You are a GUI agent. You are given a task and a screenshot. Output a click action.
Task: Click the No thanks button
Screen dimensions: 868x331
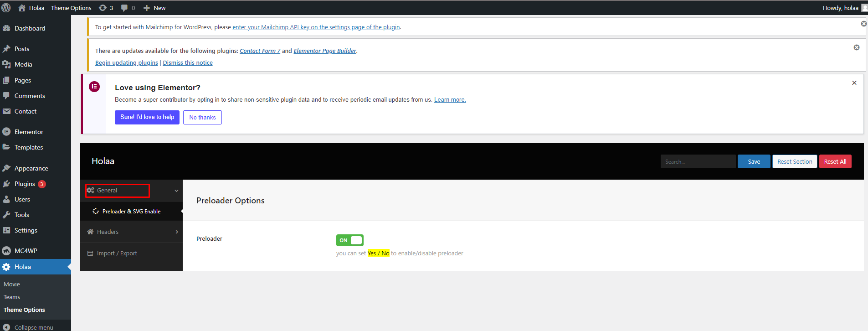tap(202, 117)
